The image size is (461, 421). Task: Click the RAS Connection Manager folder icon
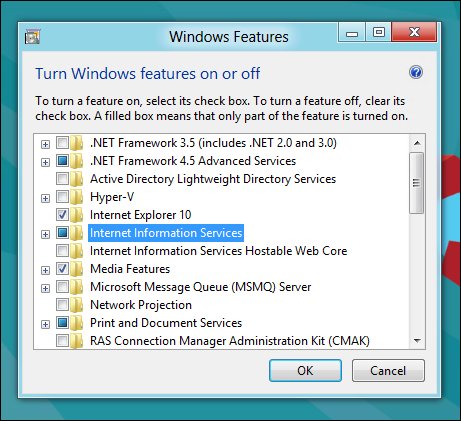pyautogui.click(x=77, y=341)
